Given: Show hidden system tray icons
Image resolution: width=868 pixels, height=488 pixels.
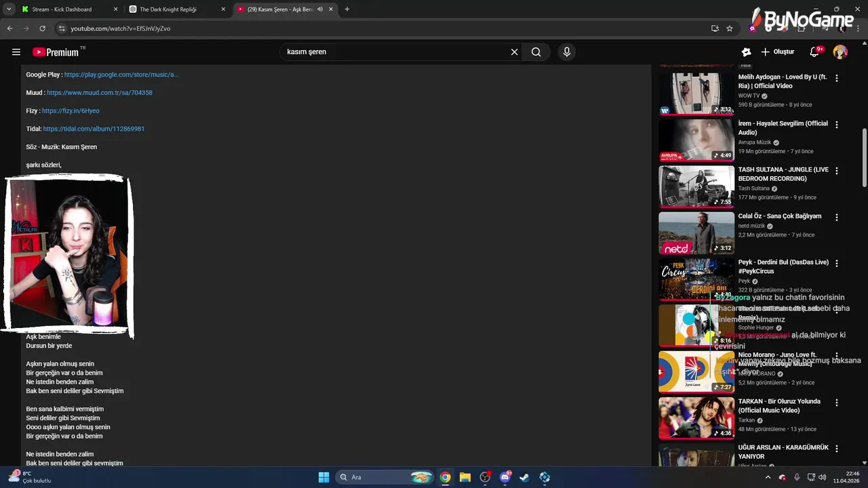Looking at the screenshot, I should pyautogui.click(x=768, y=477).
